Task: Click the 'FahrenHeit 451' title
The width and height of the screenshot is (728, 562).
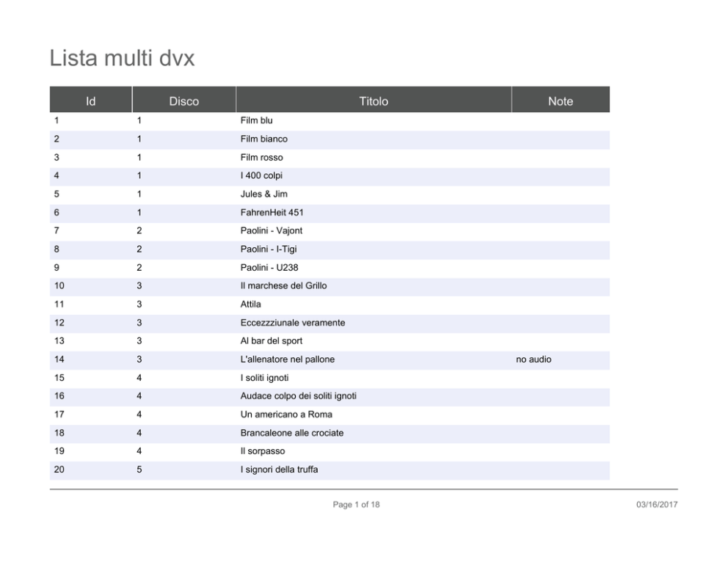Action: (x=272, y=213)
